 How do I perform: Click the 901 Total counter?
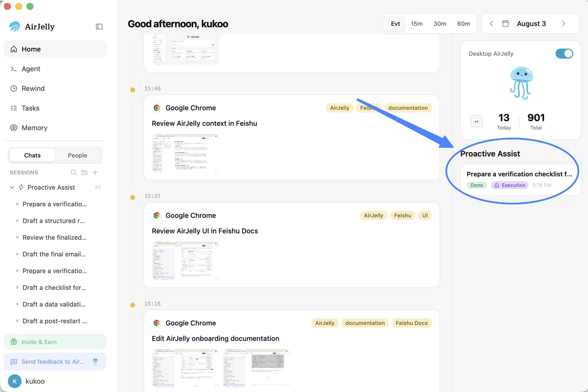536,121
